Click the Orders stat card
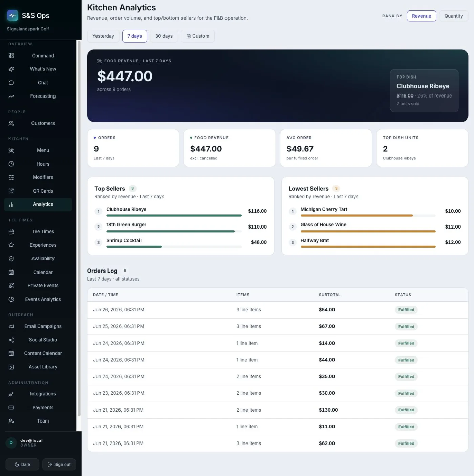 point(133,148)
